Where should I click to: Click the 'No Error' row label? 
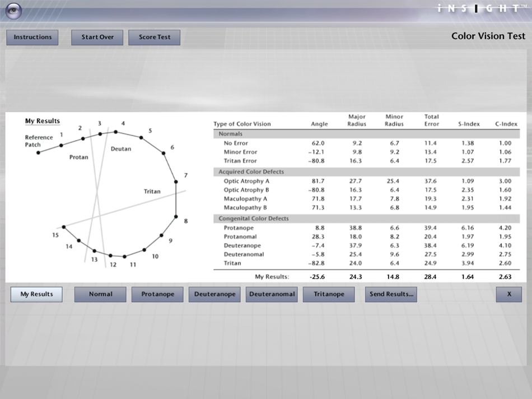point(236,143)
